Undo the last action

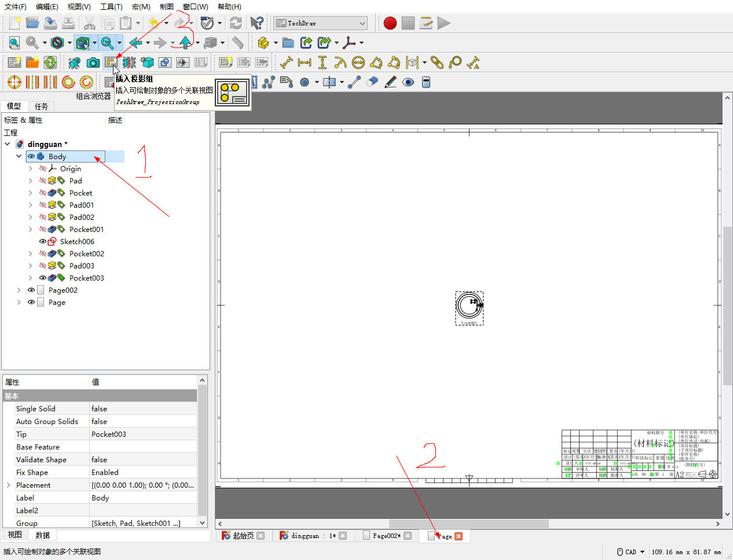pos(153,23)
